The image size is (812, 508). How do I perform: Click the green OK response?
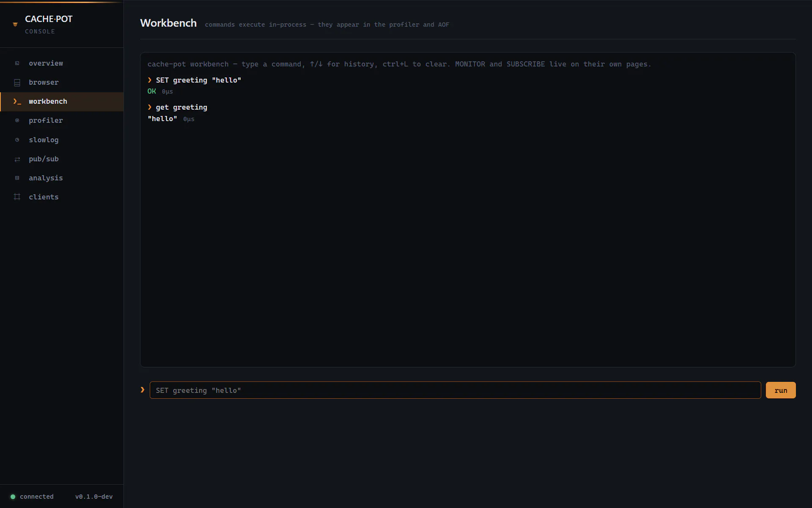[x=152, y=91]
